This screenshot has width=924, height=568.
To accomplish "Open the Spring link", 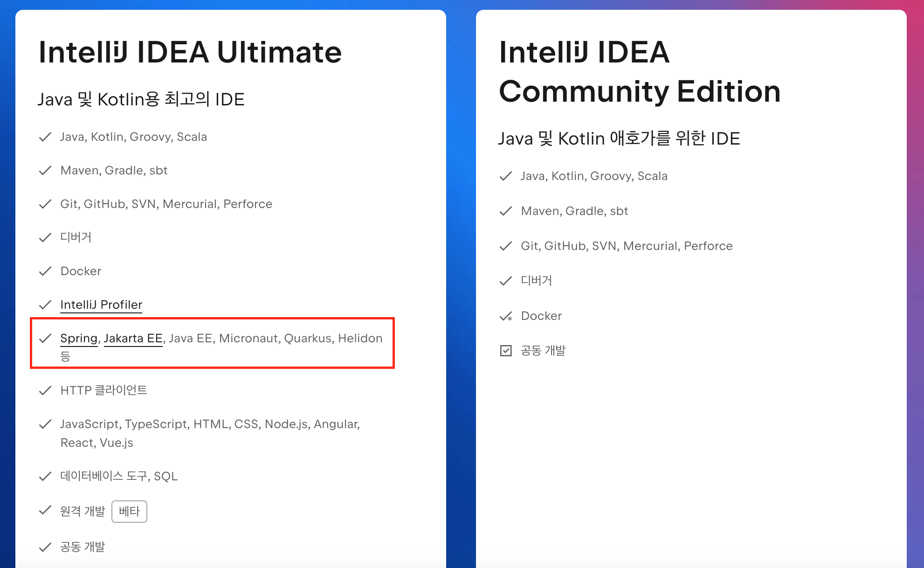I will [x=79, y=338].
